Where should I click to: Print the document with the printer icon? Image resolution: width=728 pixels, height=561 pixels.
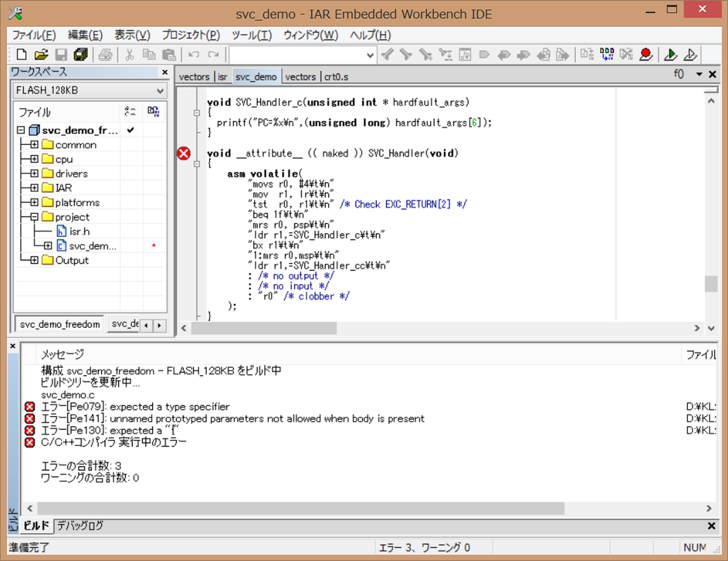[x=106, y=55]
